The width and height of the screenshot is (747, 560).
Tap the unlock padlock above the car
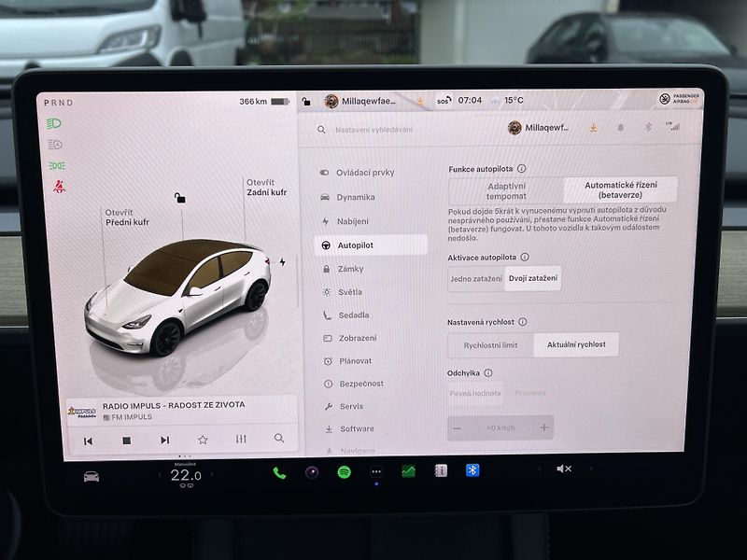click(x=179, y=198)
